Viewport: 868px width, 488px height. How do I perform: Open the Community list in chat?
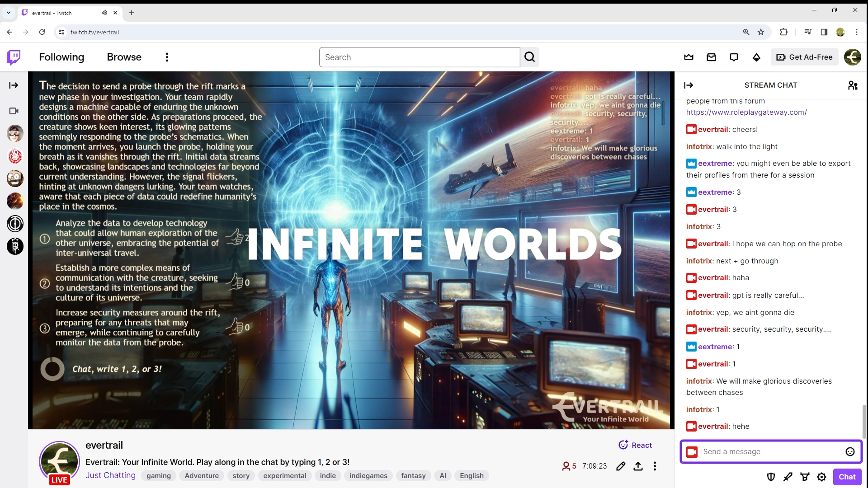pos(853,85)
